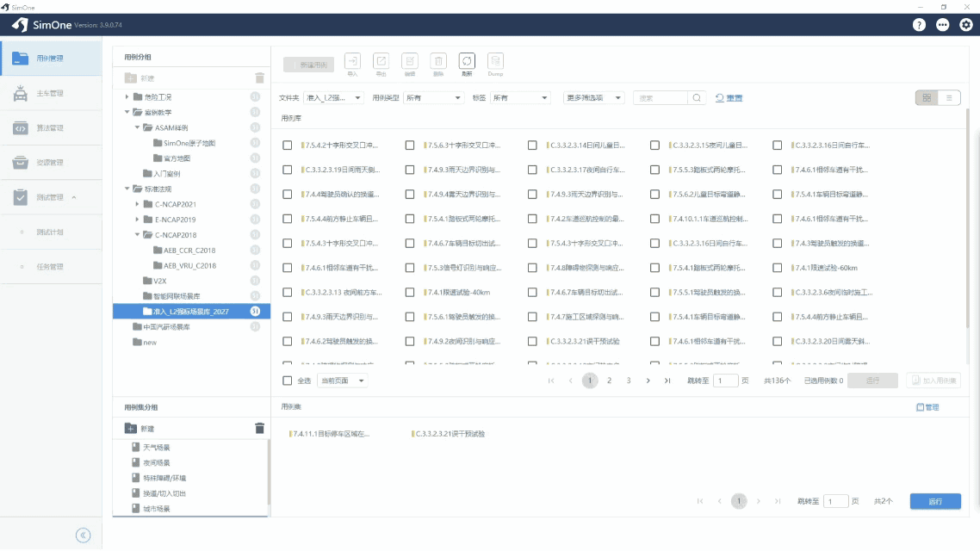
Task: Go to page 2 of cases
Action: tap(610, 381)
